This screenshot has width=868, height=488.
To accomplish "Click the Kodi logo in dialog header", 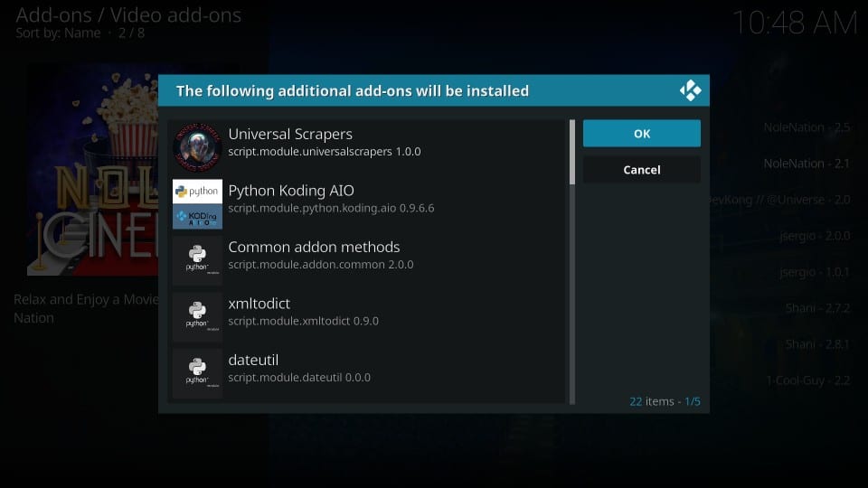I will click(x=690, y=90).
